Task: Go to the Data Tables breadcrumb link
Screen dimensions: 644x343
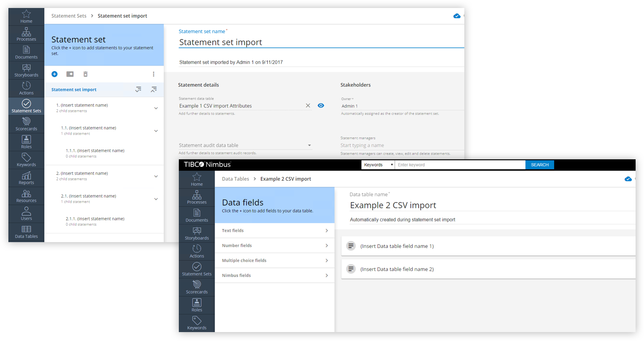Action: click(x=236, y=179)
